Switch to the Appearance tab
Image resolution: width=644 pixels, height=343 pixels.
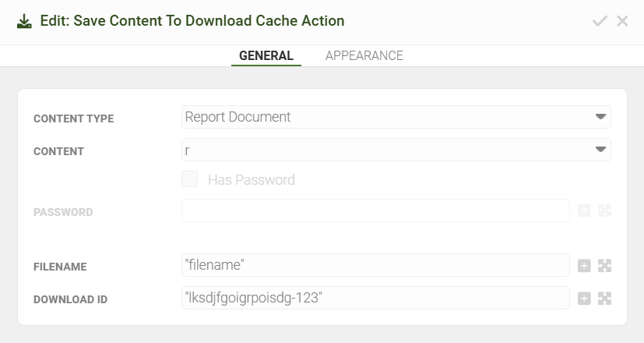[x=364, y=56]
